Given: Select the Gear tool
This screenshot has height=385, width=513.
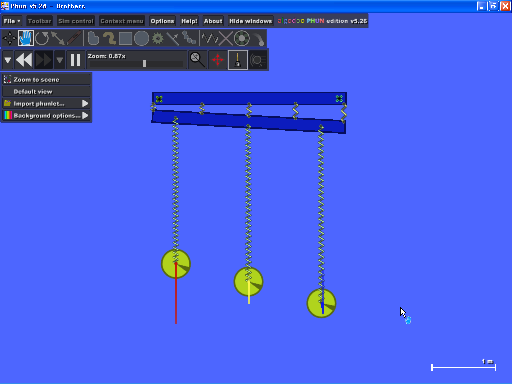Looking at the screenshot, I should 158,39.
